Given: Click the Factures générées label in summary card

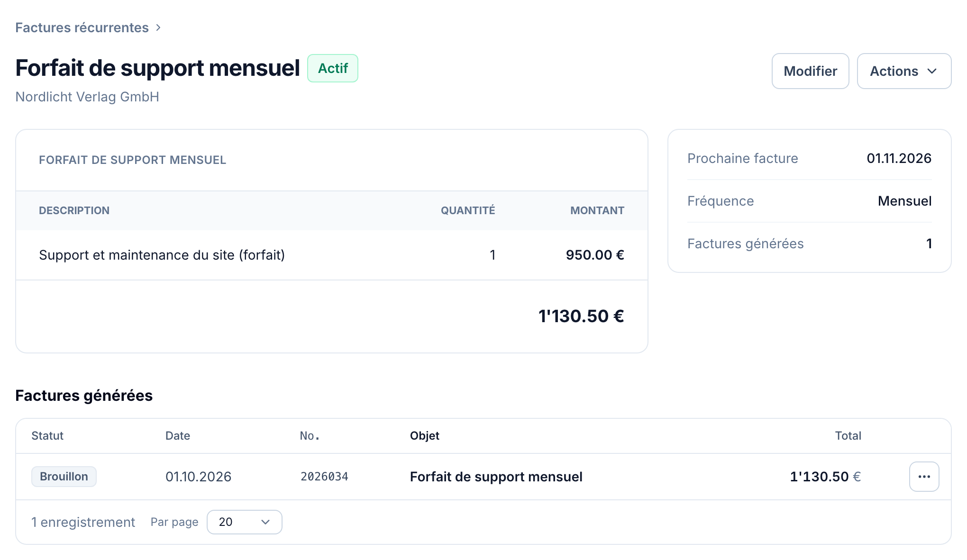Looking at the screenshot, I should pyautogui.click(x=745, y=244).
